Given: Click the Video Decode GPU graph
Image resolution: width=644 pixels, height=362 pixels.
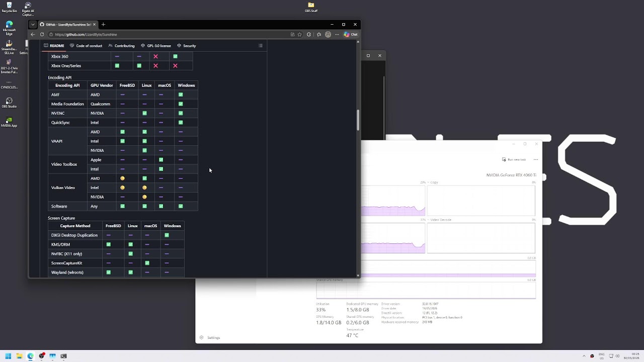Looking at the screenshot, I should click(481, 238).
